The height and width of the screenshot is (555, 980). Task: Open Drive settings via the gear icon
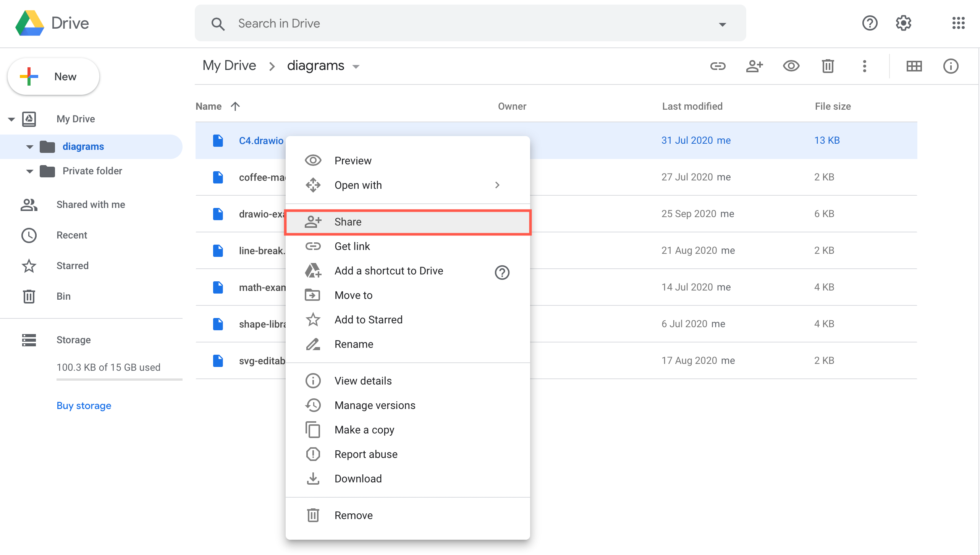point(903,23)
